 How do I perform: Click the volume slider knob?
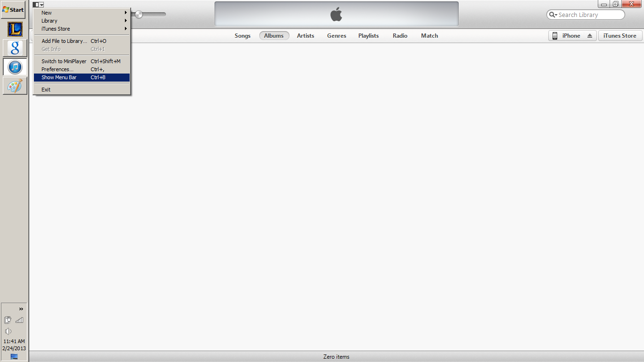[x=139, y=14]
